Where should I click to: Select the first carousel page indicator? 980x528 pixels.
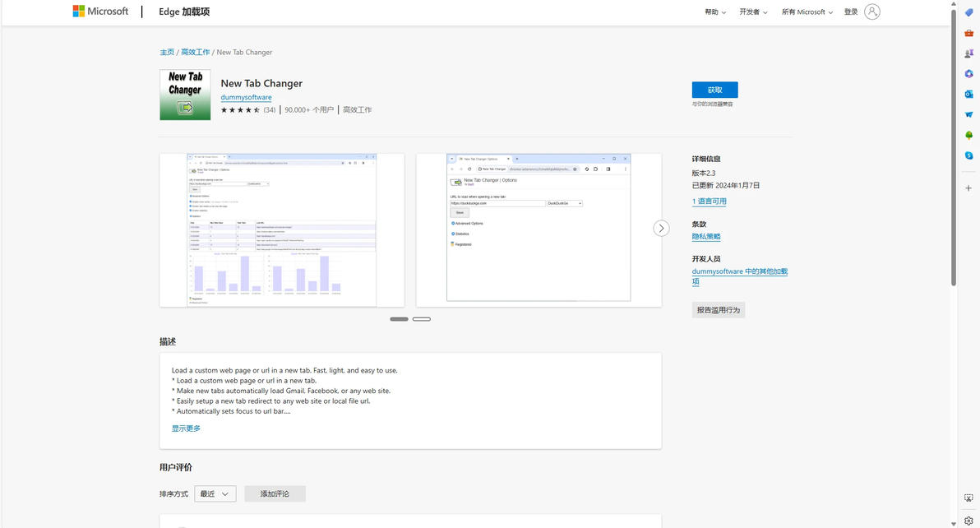[399, 319]
